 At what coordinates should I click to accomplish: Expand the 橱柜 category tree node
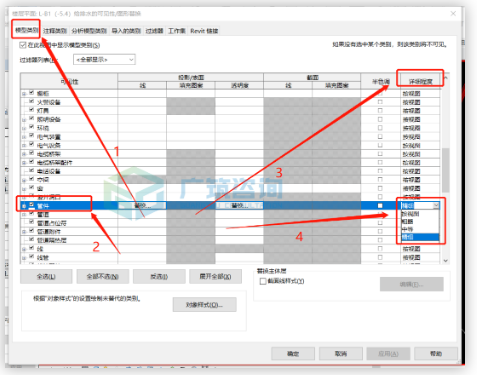point(24,94)
